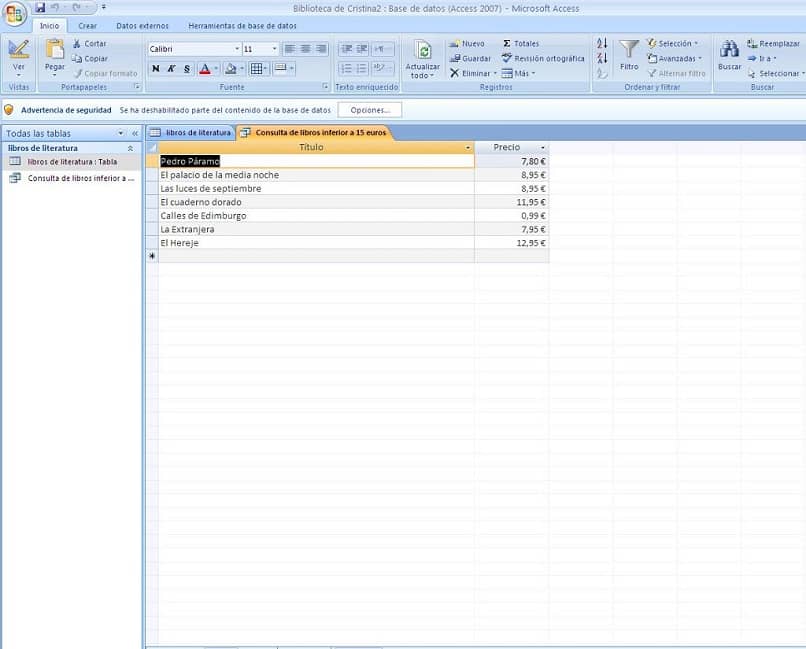Open Título column filter arrow
Screen dimensions: 806x649
click(x=468, y=147)
